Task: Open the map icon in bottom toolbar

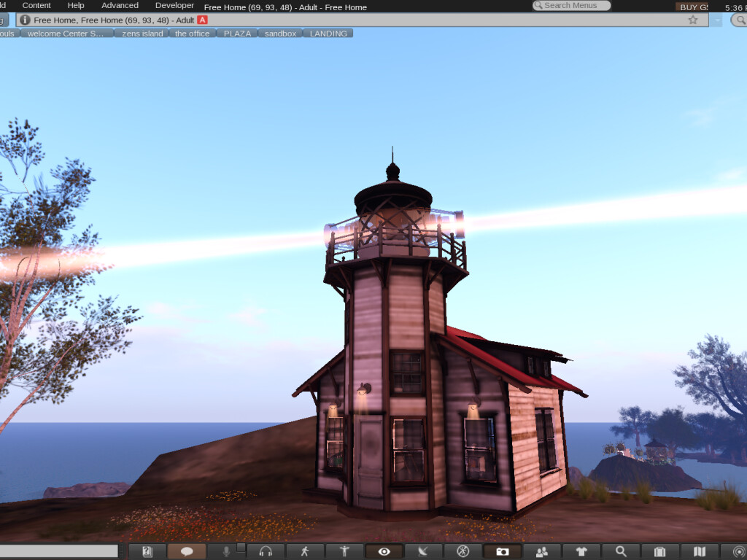Action: (x=700, y=552)
